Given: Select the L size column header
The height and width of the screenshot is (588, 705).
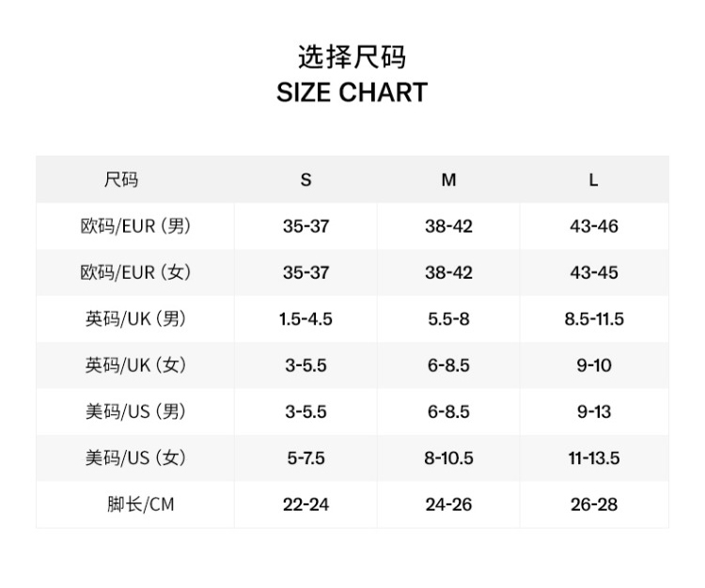Looking at the screenshot, I should [x=593, y=179].
